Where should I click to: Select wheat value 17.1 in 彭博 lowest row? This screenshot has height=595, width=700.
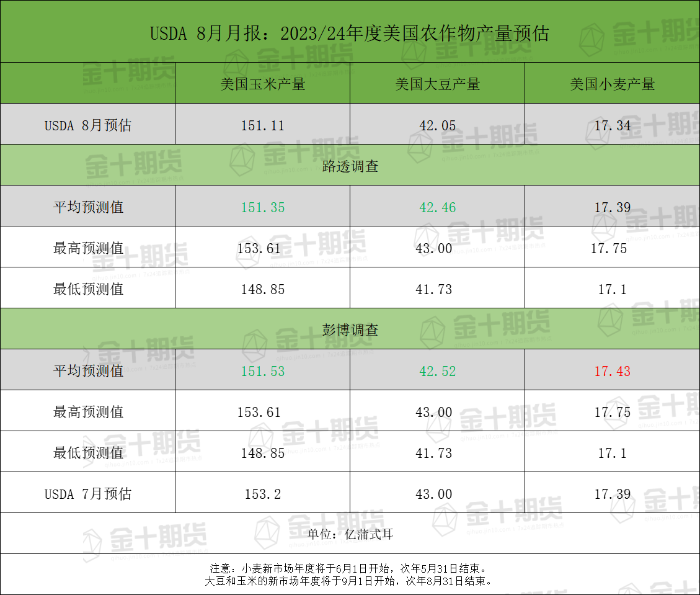(x=613, y=454)
